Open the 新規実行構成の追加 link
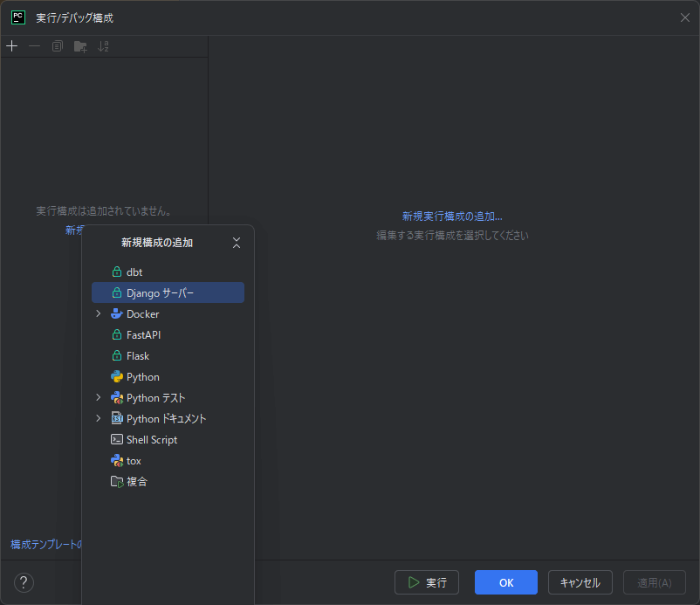 tap(451, 216)
